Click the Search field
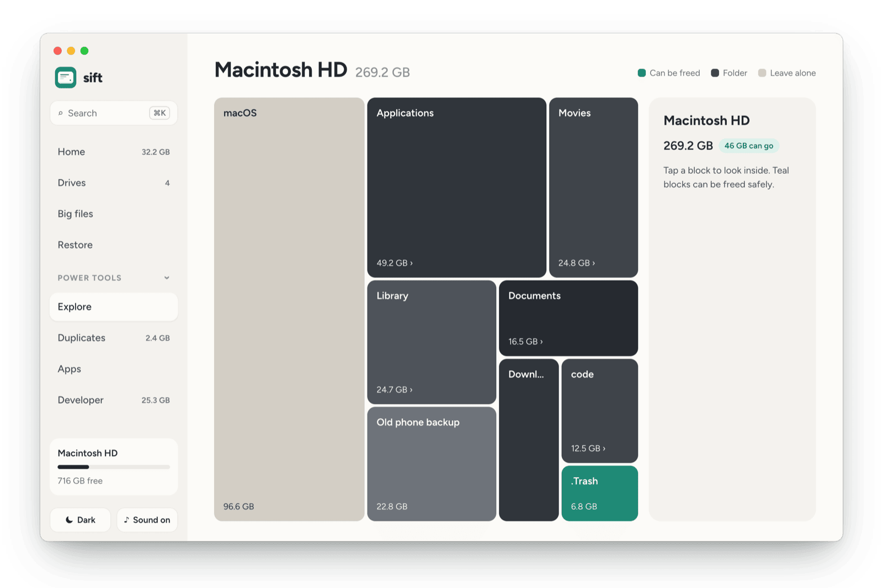The image size is (883, 588). (114, 113)
